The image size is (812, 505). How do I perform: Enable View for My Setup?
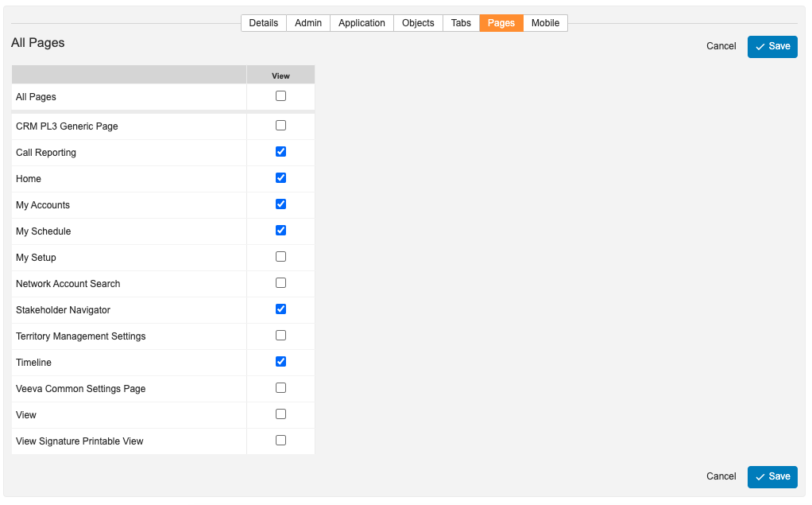pos(280,257)
